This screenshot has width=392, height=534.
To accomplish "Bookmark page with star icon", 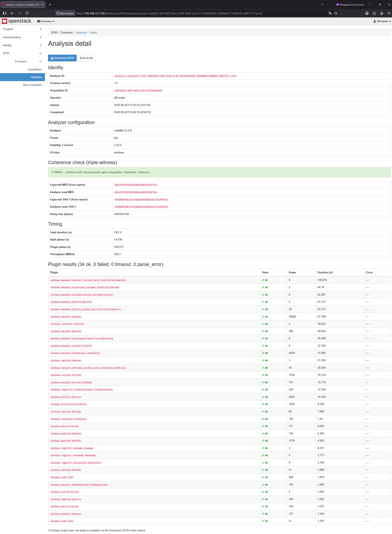I will (x=336, y=13).
